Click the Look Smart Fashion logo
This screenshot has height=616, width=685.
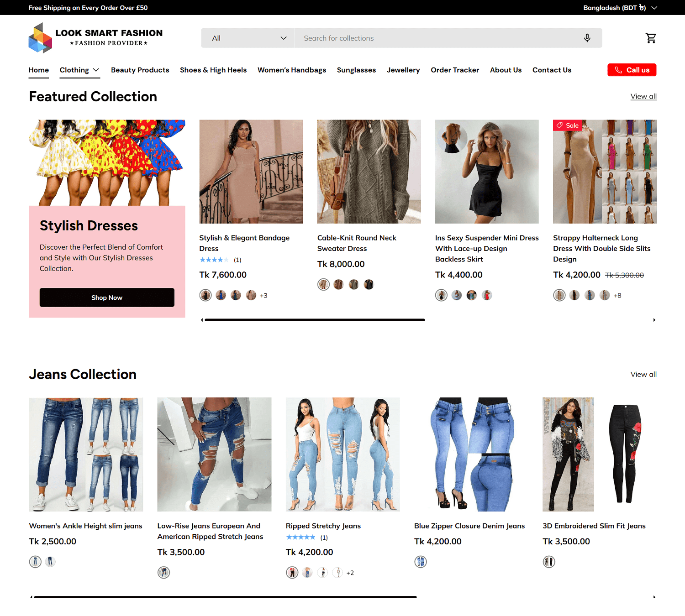[95, 38]
